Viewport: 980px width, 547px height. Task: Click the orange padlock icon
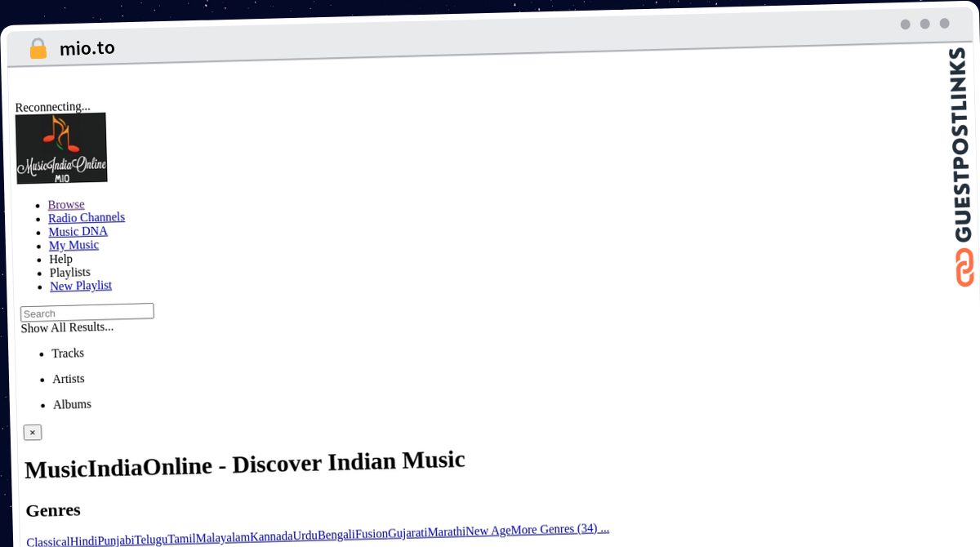tap(38, 49)
